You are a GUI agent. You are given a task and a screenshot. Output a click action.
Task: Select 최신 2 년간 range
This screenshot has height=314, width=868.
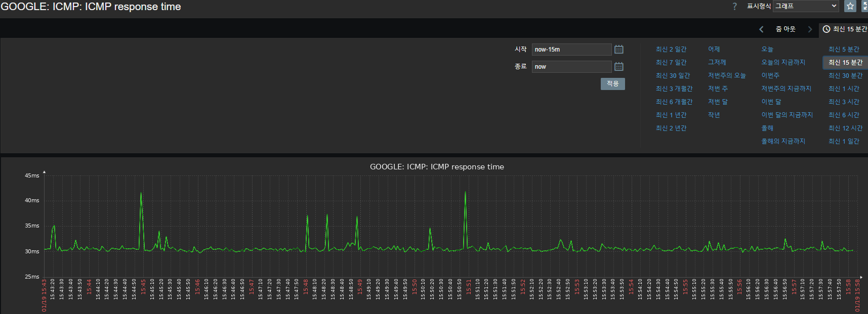671,128
